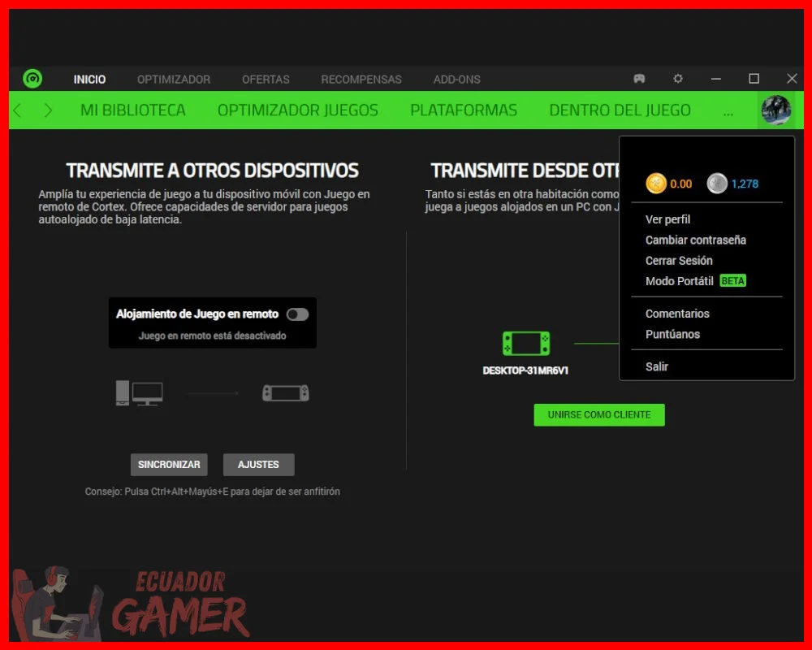The image size is (812, 650).
Task: Choose Salir to exit the app
Action: [x=657, y=366]
